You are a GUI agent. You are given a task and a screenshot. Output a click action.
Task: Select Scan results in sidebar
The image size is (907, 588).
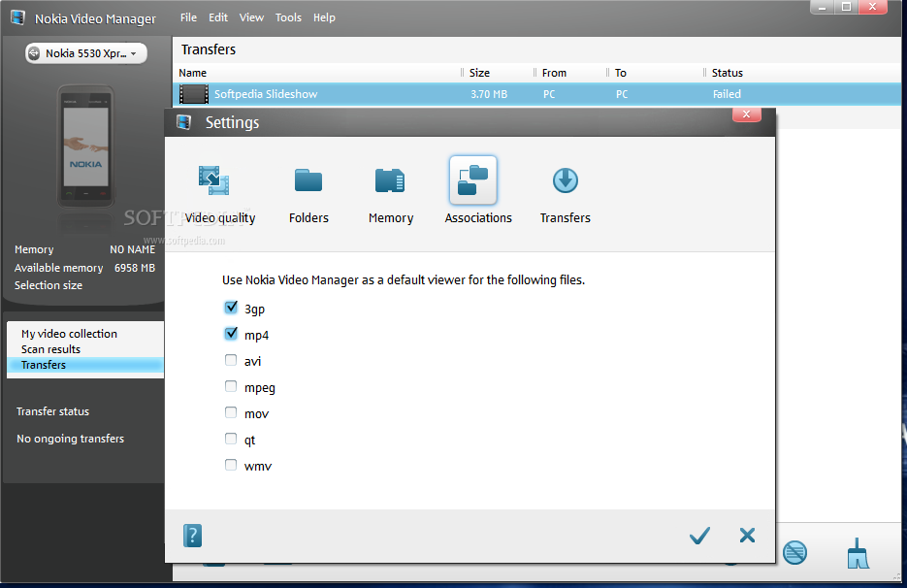point(50,349)
